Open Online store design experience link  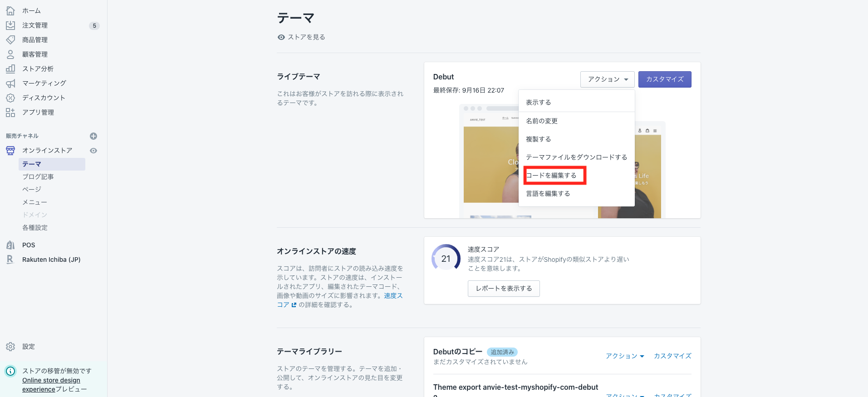coord(51,385)
